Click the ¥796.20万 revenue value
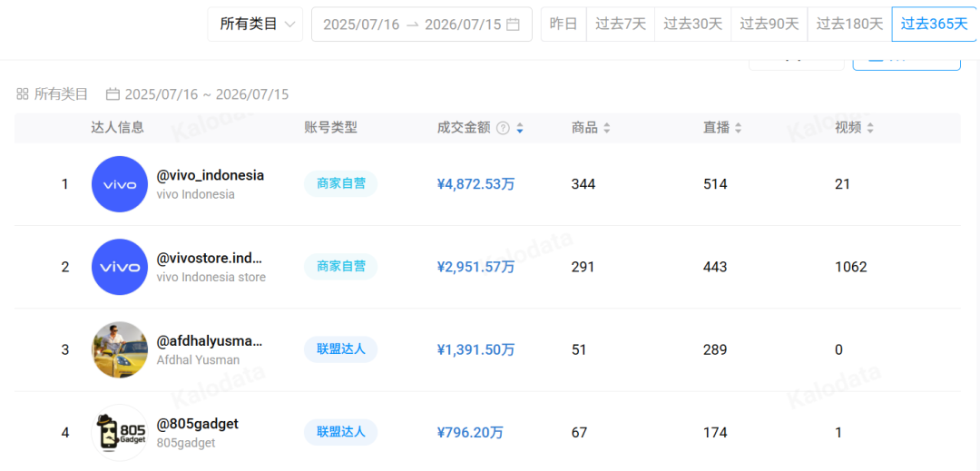This screenshot has width=980, height=471. click(470, 433)
